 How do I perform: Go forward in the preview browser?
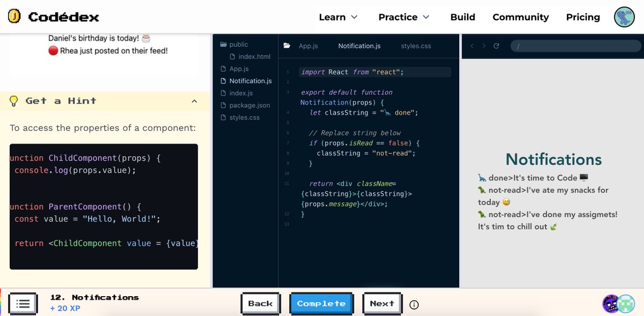click(484, 46)
